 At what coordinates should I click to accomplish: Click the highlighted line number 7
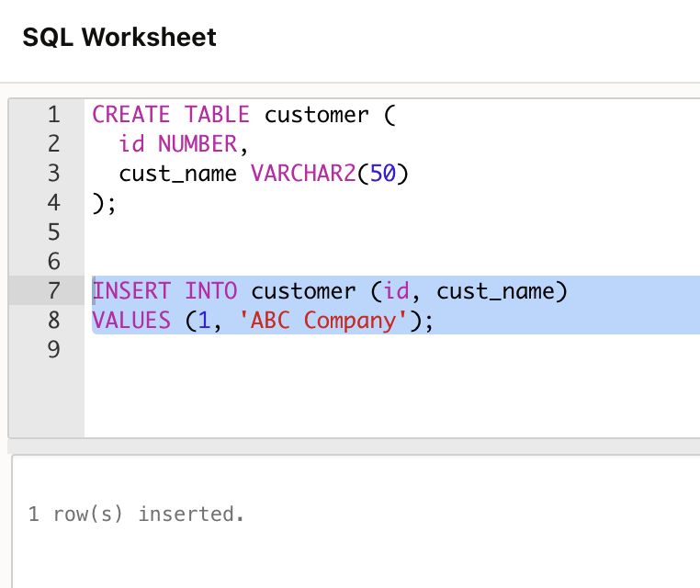(x=53, y=291)
